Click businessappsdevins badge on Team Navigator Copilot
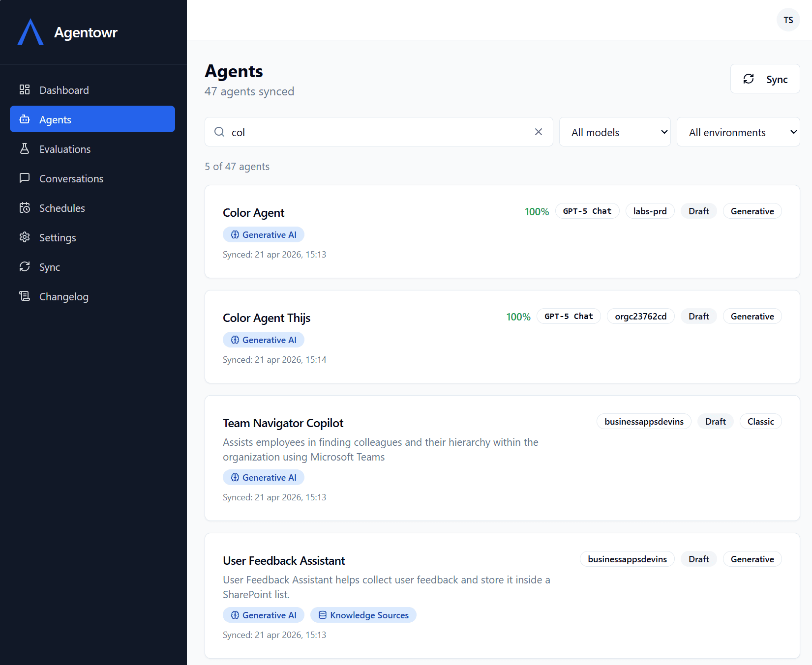 pos(644,421)
